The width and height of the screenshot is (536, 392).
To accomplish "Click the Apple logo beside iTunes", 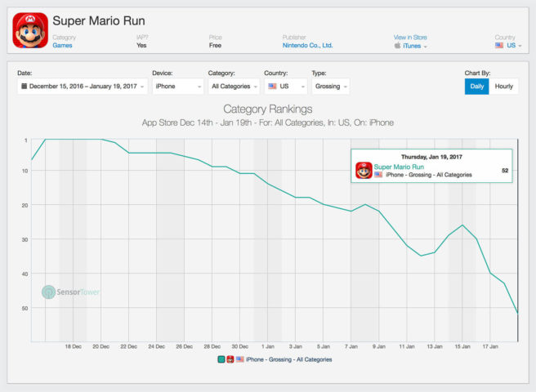I will tap(397, 46).
